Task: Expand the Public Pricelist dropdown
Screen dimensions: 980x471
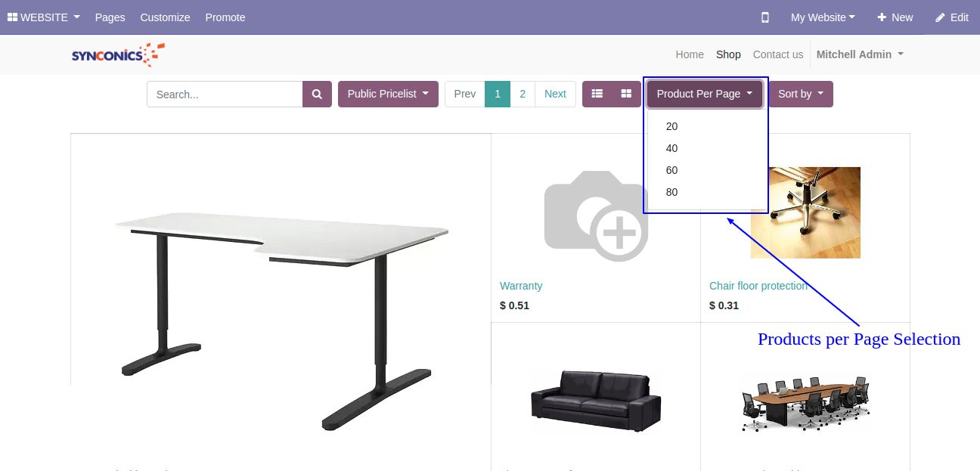Action: [388, 94]
